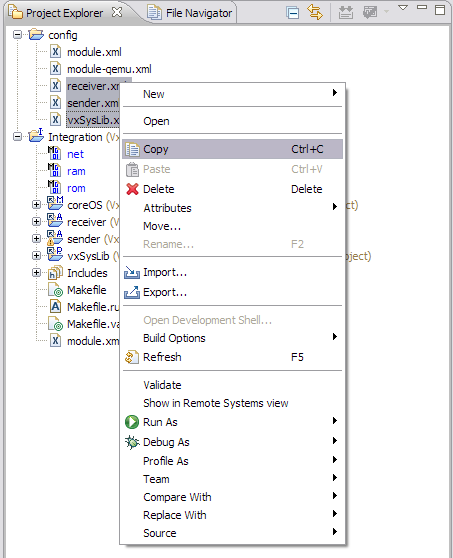Toggle Link with Editor arrows icon

pos(315,12)
